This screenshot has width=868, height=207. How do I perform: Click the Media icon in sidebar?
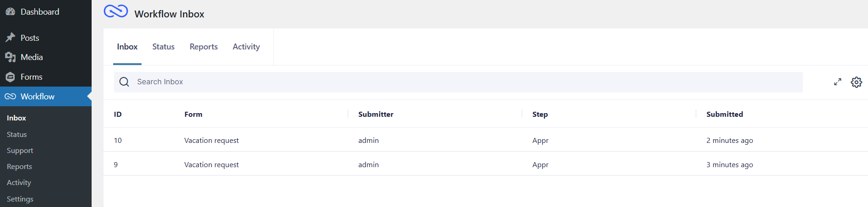(x=10, y=57)
